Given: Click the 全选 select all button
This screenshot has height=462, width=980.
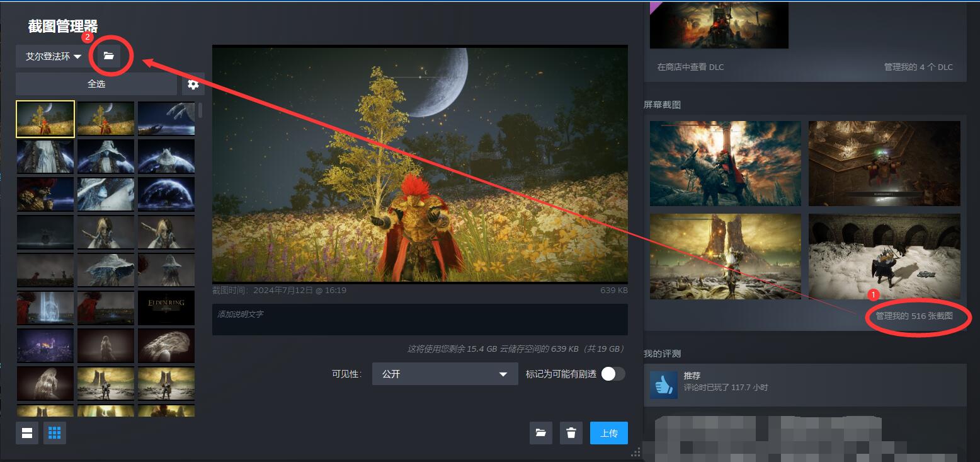Looking at the screenshot, I should [96, 84].
